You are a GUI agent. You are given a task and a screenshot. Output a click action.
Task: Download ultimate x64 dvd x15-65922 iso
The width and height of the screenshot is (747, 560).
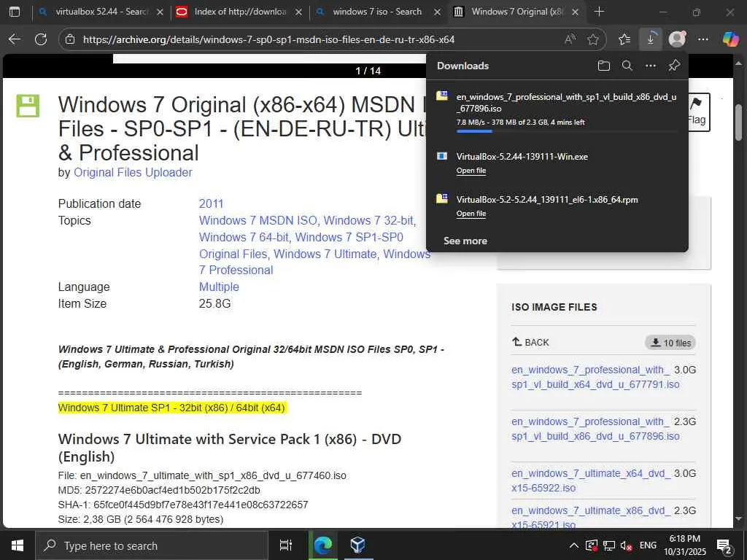point(591,481)
